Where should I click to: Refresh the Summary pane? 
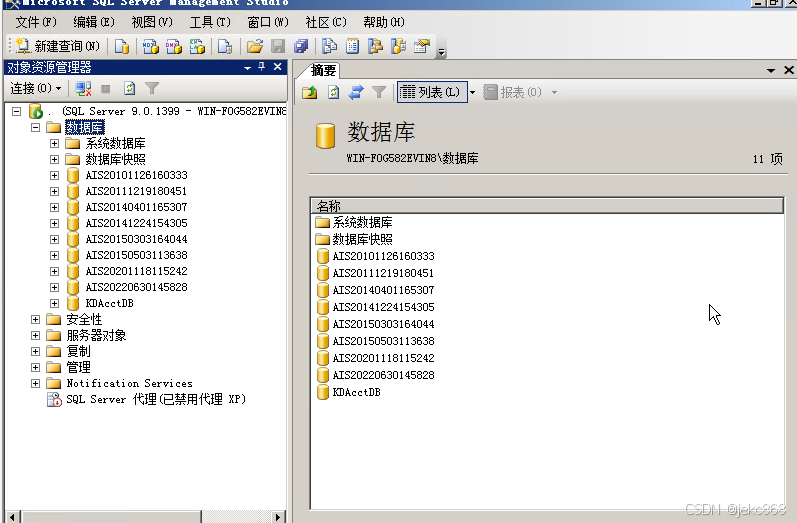point(333,92)
